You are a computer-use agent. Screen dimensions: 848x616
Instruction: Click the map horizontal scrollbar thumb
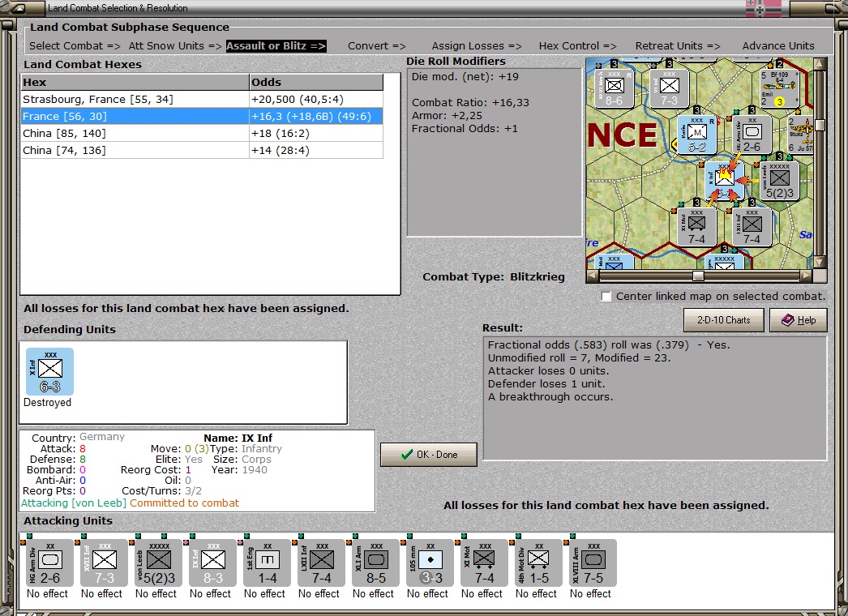tap(698, 276)
